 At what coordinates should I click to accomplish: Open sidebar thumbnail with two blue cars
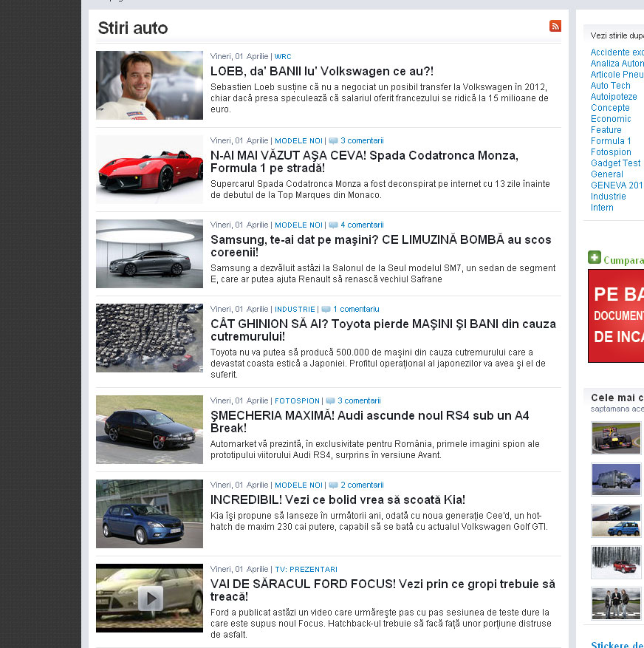click(x=616, y=521)
